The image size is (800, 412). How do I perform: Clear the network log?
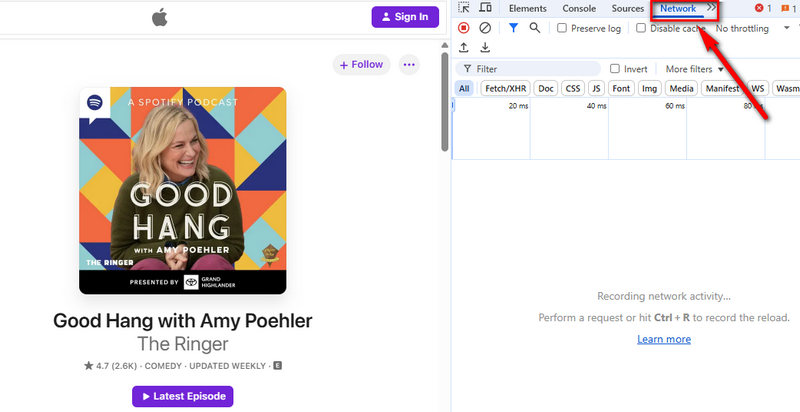pos(485,28)
